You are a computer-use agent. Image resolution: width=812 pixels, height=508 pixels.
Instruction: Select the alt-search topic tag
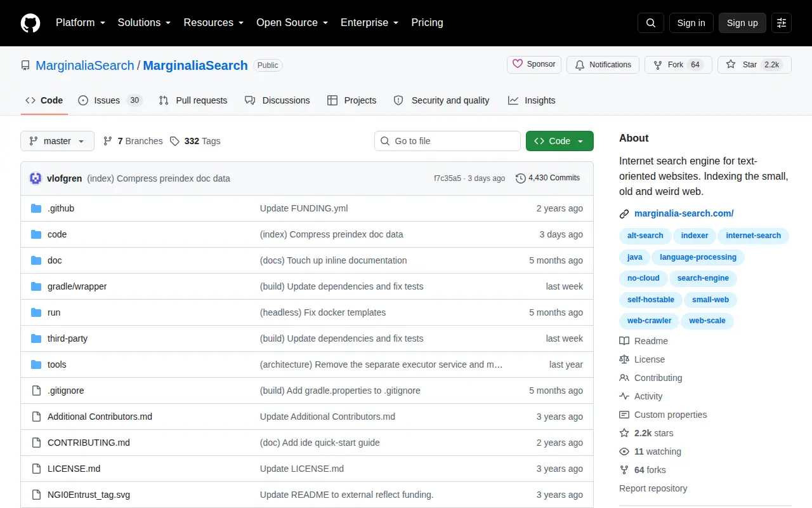645,236
